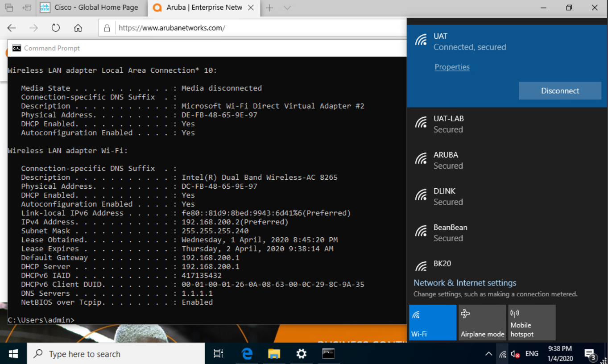Open Settings gear on taskbar
The image size is (608, 364).
point(301,354)
